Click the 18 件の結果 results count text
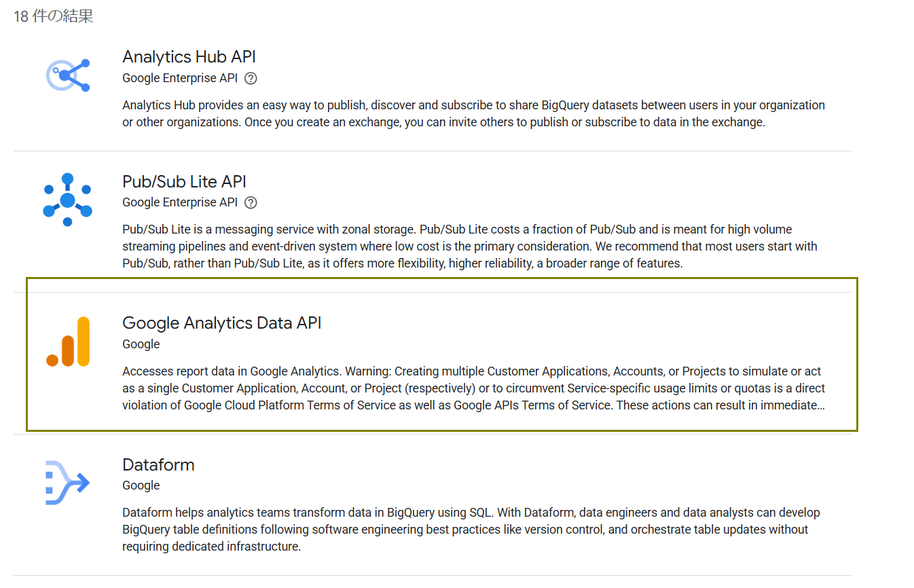 point(54,16)
